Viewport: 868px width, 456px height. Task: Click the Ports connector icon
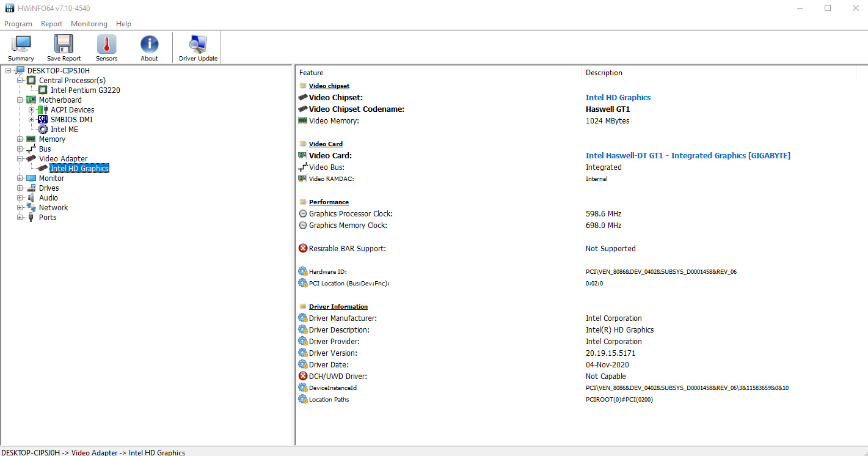31,217
